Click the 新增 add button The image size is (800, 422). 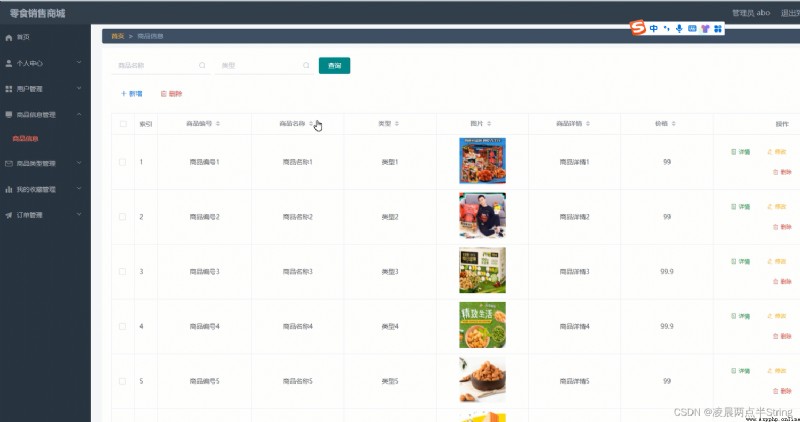coord(132,93)
